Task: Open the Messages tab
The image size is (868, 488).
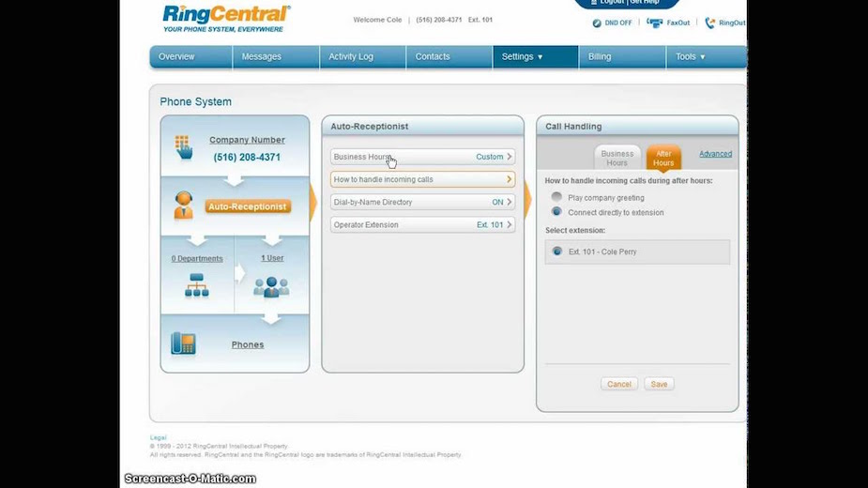Action: click(276, 56)
